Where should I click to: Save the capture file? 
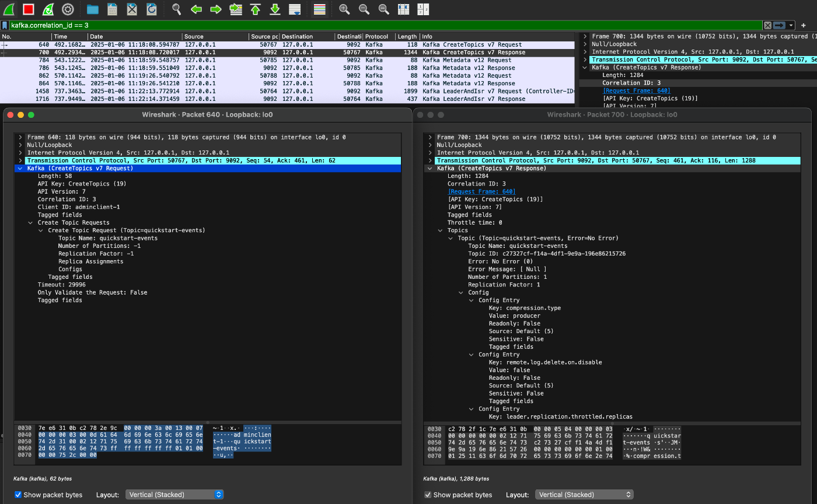[x=113, y=9]
